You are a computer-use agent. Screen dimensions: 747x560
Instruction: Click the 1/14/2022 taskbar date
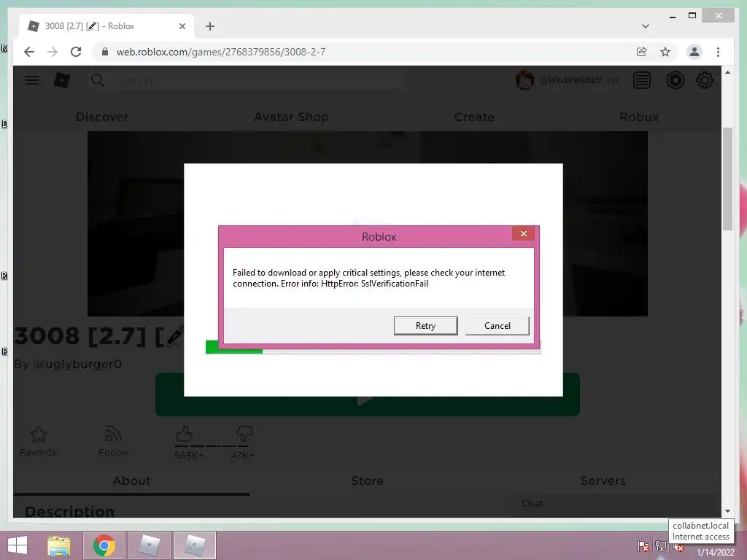point(716,553)
